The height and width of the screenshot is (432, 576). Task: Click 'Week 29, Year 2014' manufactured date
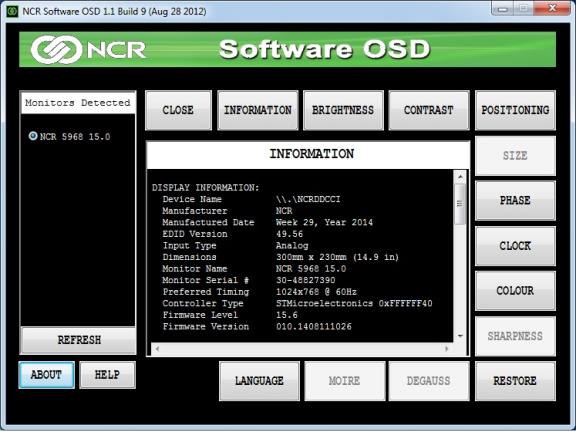click(324, 222)
